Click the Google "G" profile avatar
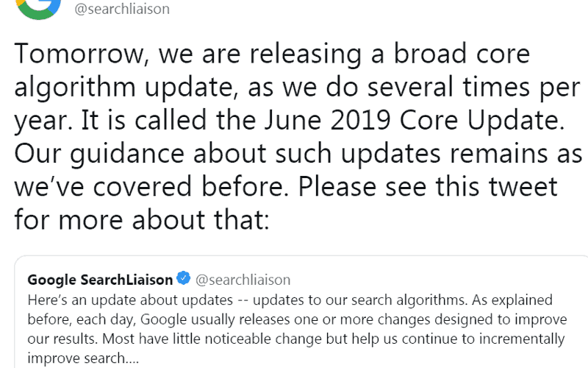This screenshot has width=588, height=368. click(x=37, y=7)
